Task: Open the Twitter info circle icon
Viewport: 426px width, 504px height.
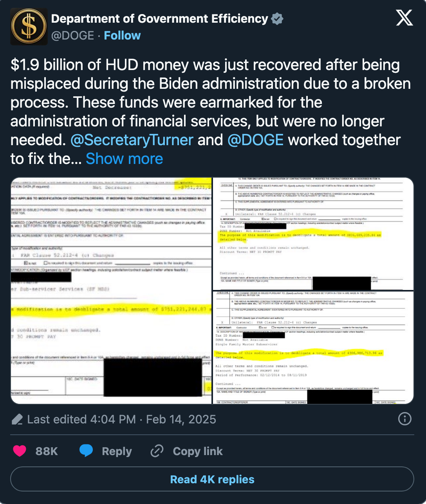Action: point(404,419)
